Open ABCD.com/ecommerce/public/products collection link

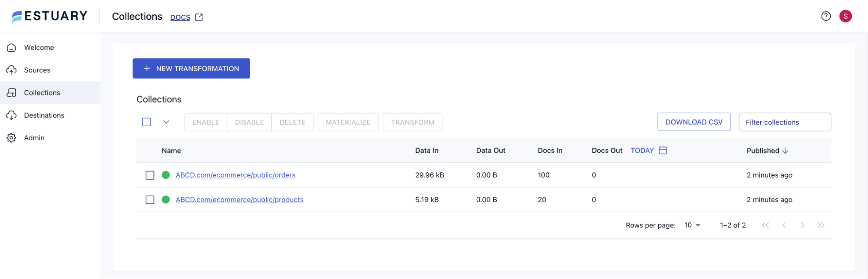click(x=240, y=200)
